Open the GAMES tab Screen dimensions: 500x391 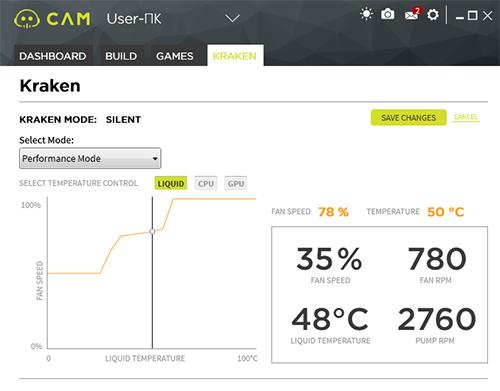pyautogui.click(x=175, y=56)
